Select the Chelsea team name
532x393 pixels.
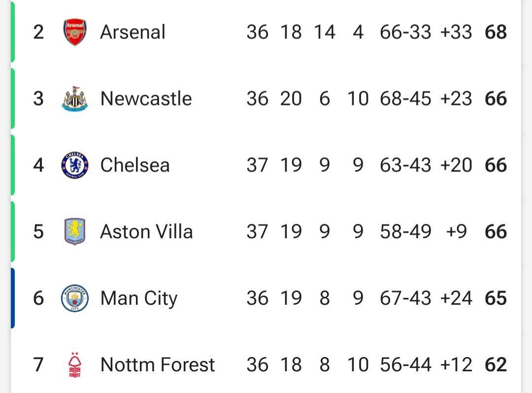pyautogui.click(x=134, y=165)
